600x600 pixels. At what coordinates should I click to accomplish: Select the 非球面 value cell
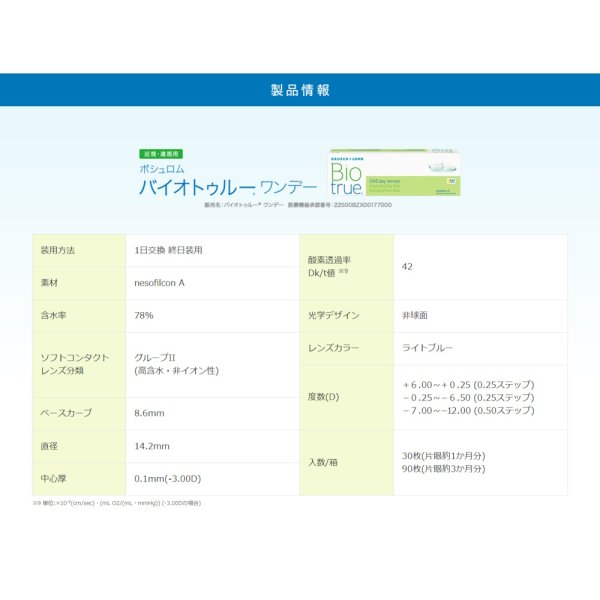click(x=481, y=316)
